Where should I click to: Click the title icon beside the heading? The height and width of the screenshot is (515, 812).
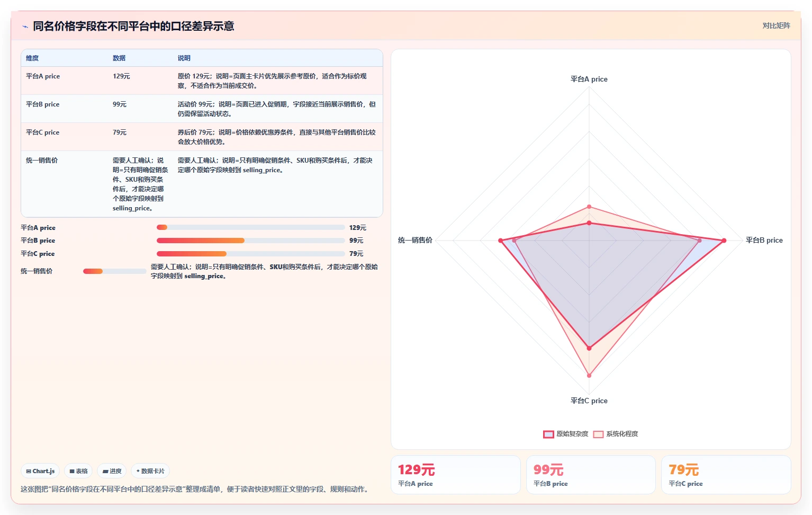tap(25, 26)
